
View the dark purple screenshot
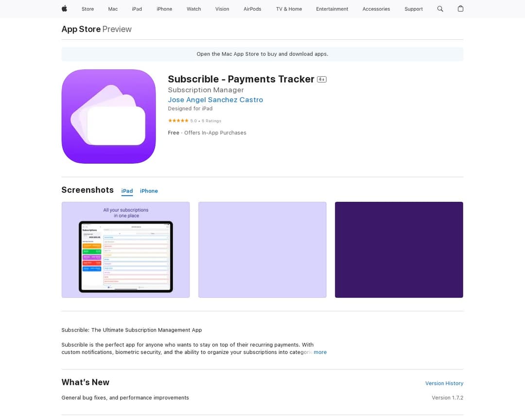click(399, 250)
